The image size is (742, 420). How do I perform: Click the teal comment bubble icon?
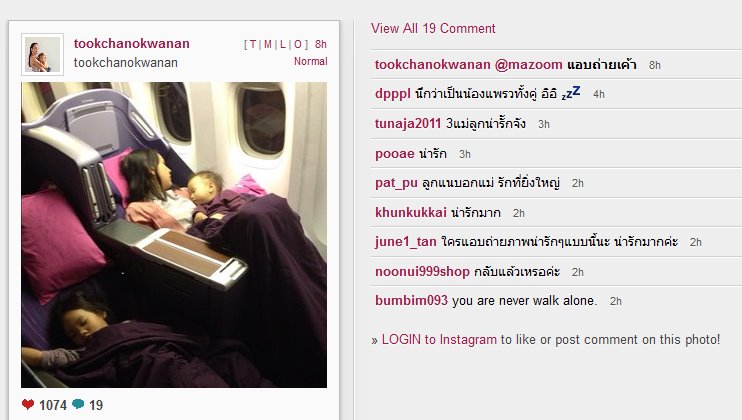pos(78,404)
